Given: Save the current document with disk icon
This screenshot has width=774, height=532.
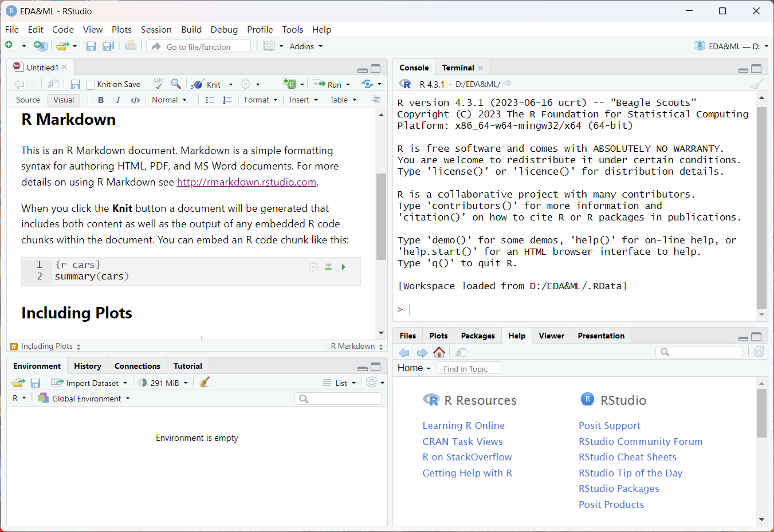Looking at the screenshot, I should [75, 84].
